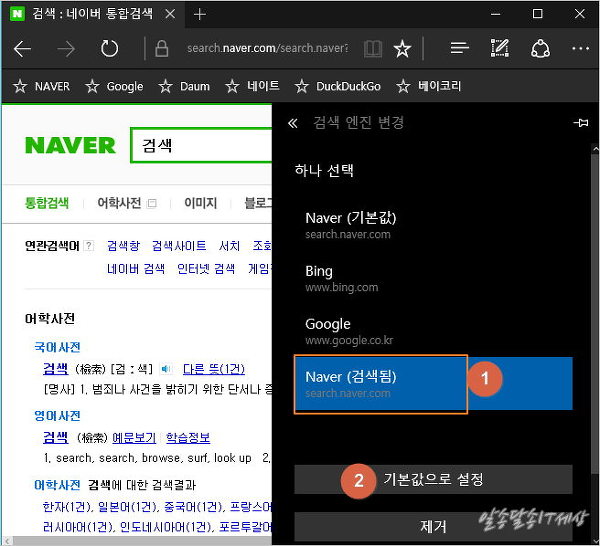Choose Google search engine entry
Viewport: 600px width, 546px height.
point(432,330)
